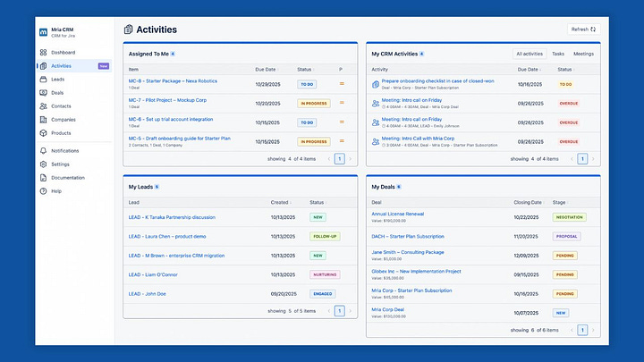The height and width of the screenshot is (362, 644).
Task: Click the Notifications bell icon
Action: pyautogui.click(x=43, y=151)
